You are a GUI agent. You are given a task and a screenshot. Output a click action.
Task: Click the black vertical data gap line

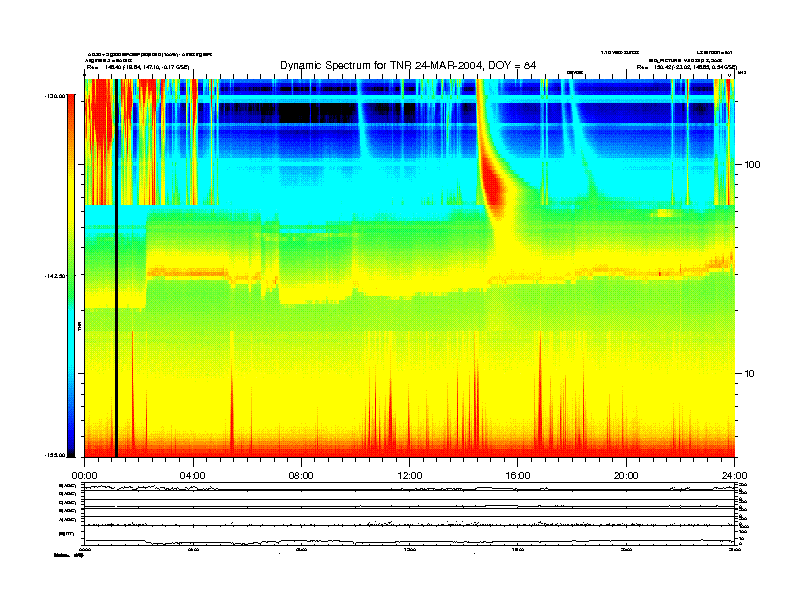click(116, 268)
